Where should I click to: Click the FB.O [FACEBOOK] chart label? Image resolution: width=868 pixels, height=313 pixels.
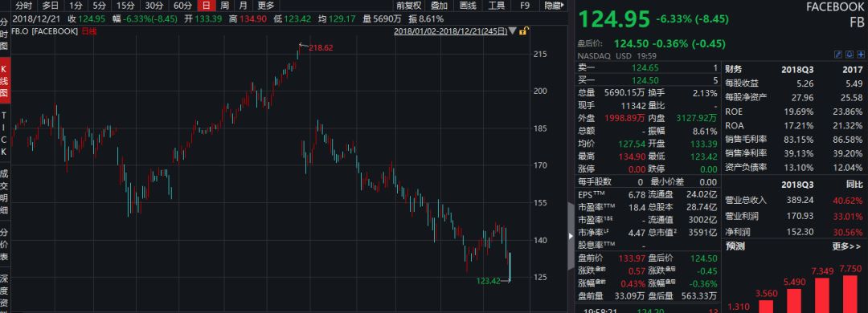pos(45,31)
